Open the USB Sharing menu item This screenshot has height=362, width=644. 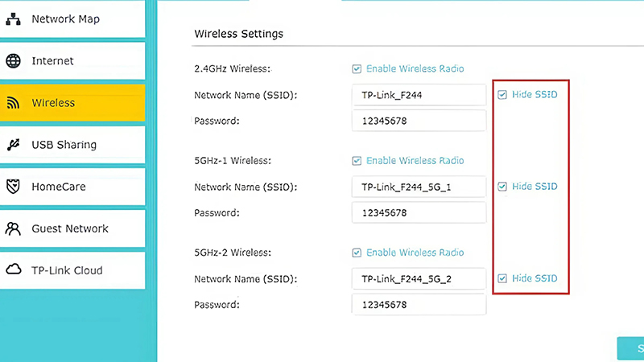[x=64, y=145]
